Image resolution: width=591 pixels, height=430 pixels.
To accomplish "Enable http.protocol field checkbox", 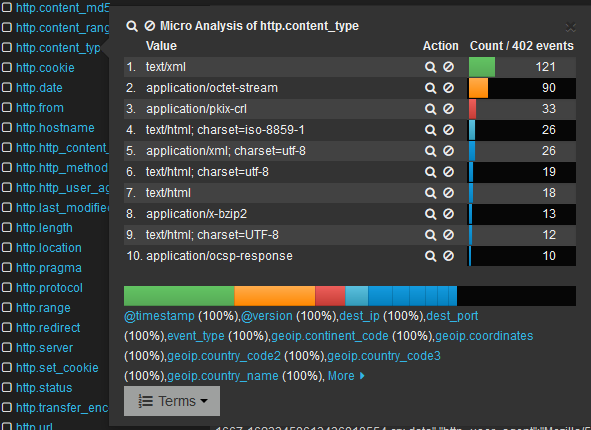I will click(x=7, y=288).
